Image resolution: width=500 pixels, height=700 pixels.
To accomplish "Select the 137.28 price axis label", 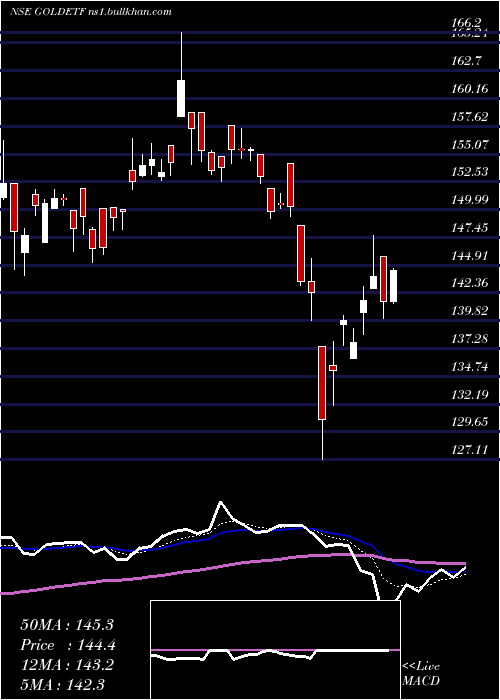I will point(470,340).
